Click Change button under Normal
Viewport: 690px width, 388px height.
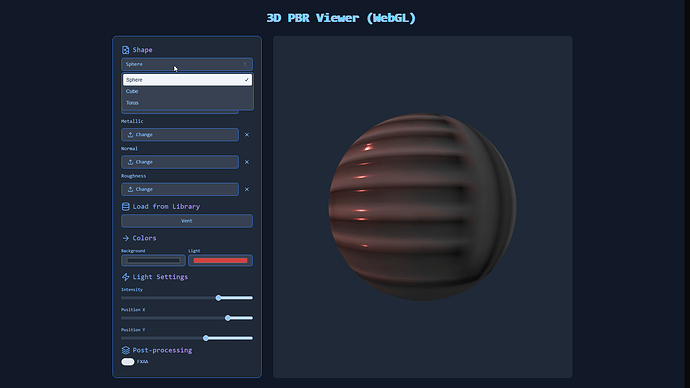click(180, 162)
